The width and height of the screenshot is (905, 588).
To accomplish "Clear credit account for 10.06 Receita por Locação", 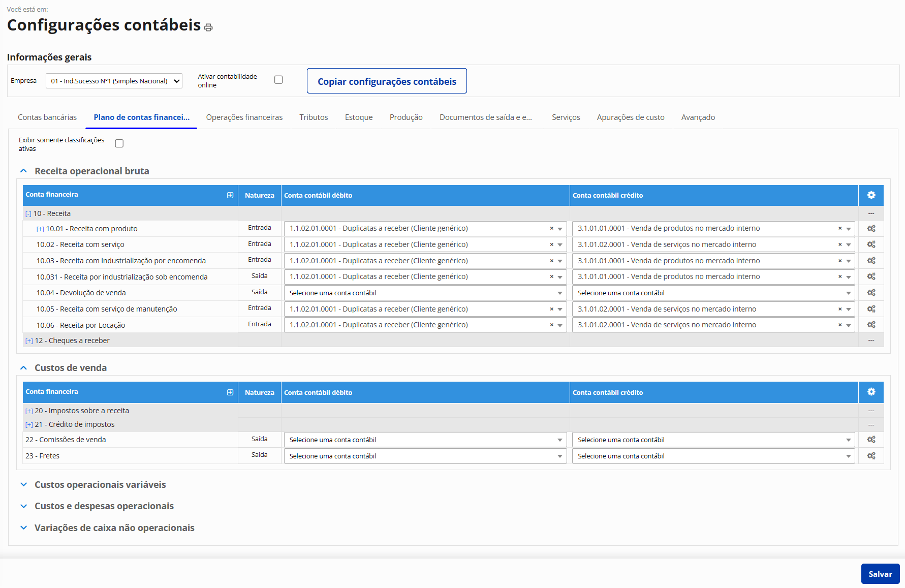I will tap(840, 325).
